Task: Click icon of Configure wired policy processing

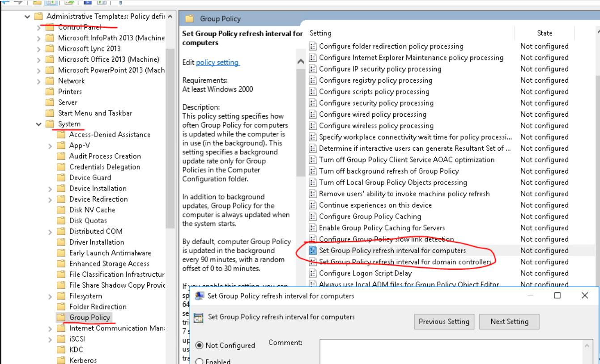Action: coord(313,114)
